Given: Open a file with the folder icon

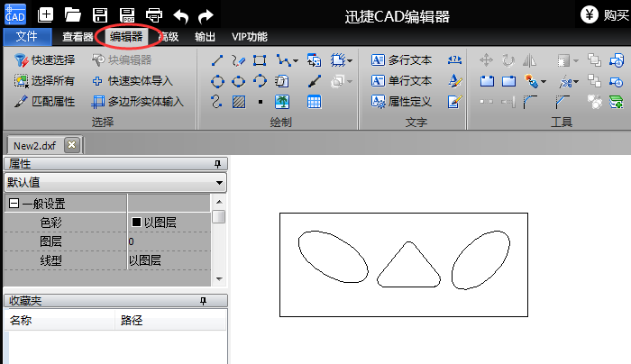Looking at the screenshot, I should point(73,14).
